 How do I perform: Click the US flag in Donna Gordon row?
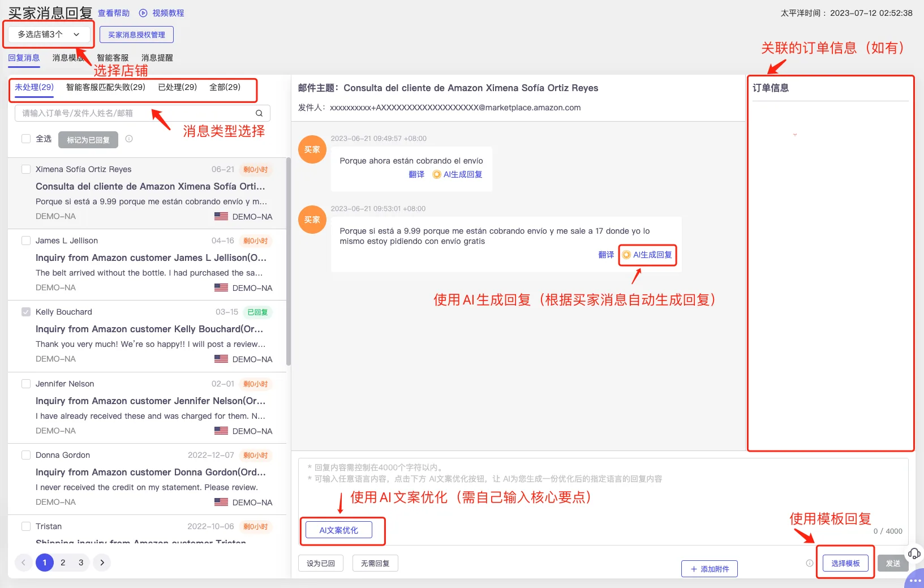tap(221, 502)
